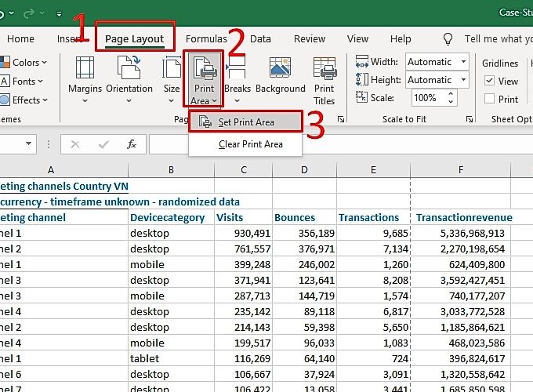Click the Tell me what you want search
Image resolution: width=533 pixels, height=392 pixels.
(499, 38)
